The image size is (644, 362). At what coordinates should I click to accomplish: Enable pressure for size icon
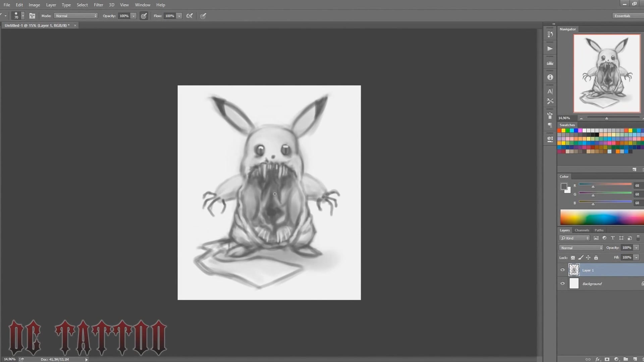203,16
